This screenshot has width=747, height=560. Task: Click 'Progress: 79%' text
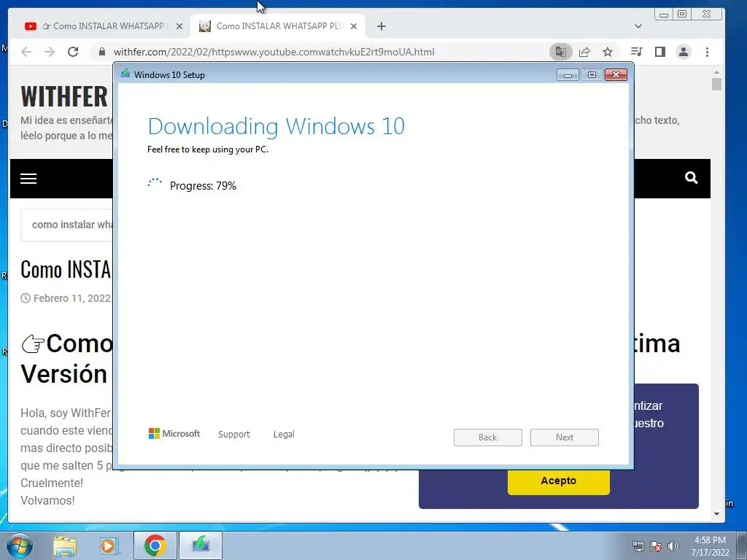tap(203, 186)
